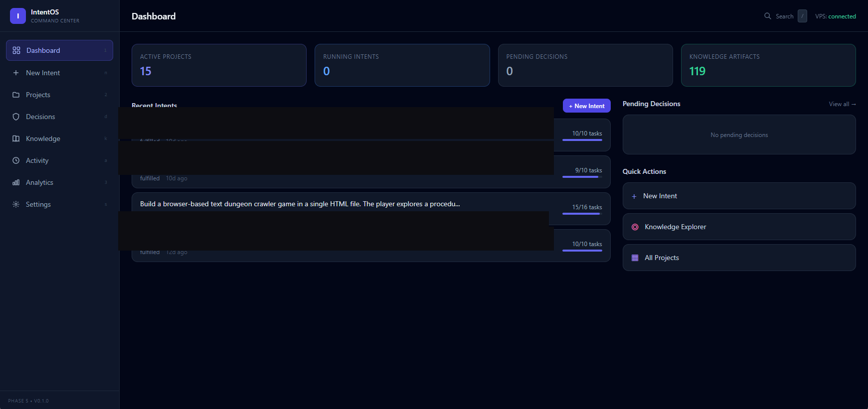Click the Analytics bar chart icon
The height and width of the screenshot is (409, 868).
click(16, 182)
